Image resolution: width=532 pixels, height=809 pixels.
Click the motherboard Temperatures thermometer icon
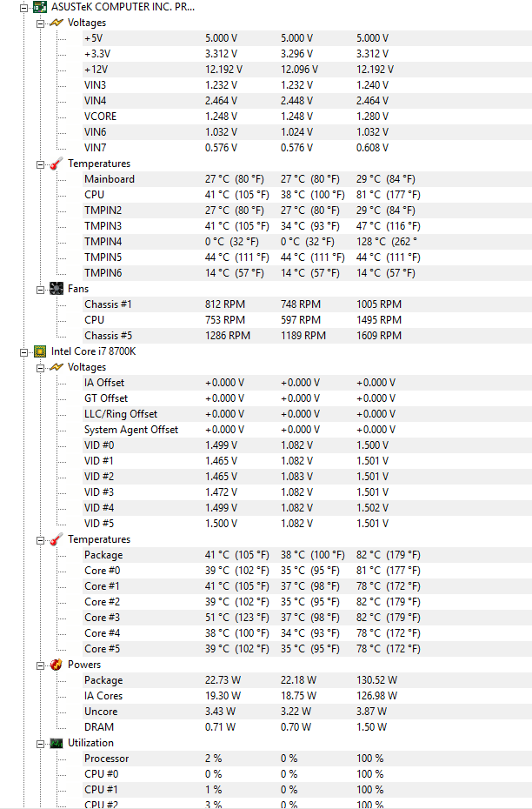tap(57, 164)
